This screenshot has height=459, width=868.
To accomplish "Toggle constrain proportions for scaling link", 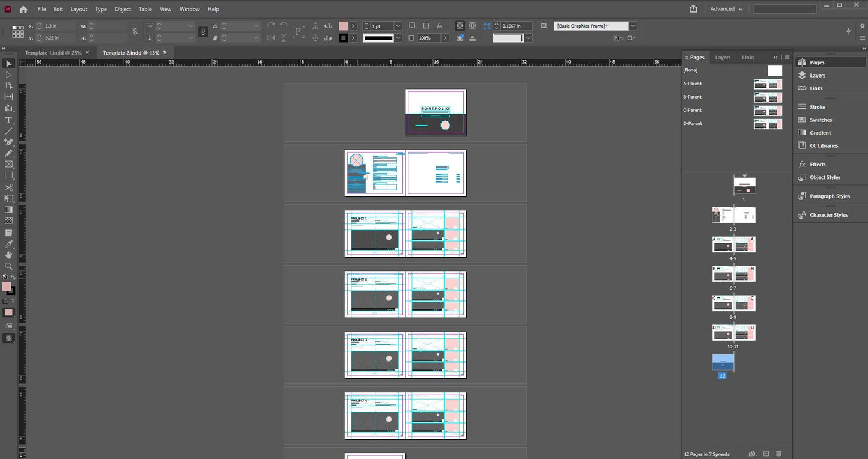I will (203, 31).
